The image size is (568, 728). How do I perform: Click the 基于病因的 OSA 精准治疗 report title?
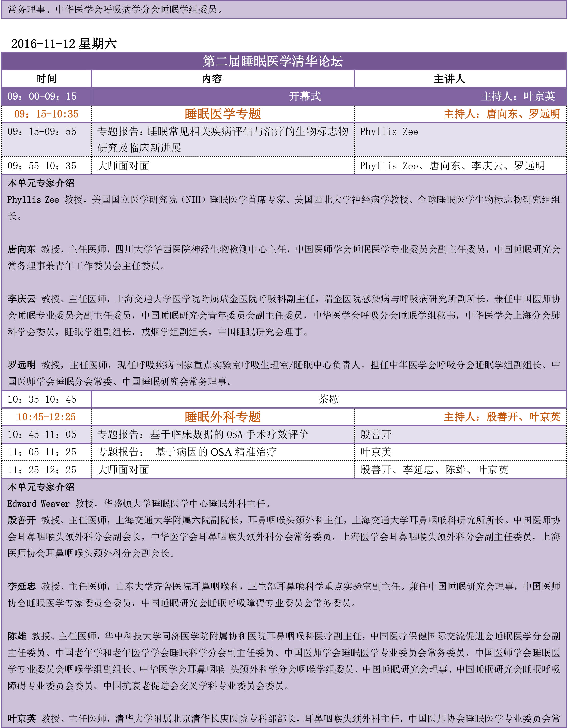click(216, 452)
